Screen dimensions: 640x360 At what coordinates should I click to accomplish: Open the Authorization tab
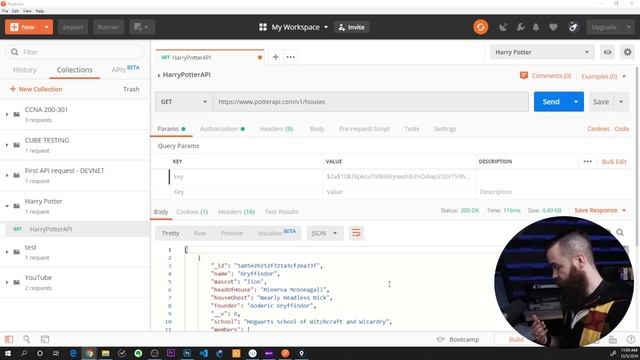222,129
